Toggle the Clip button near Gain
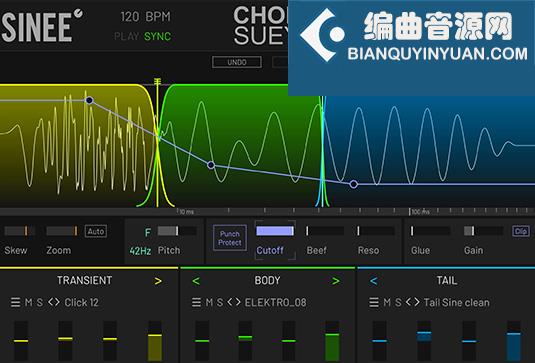The width and height of the screenshot is (535, 363). (521, 231)
